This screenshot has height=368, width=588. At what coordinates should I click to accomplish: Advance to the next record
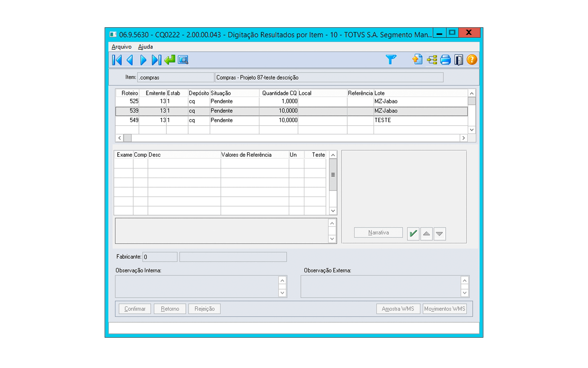coord(144,60)
